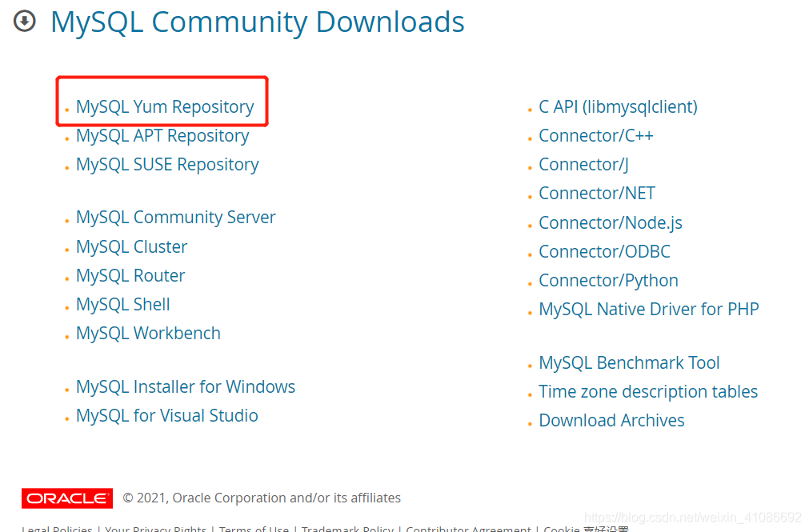The height and width of the screenshot is (532, 809).
Task: Open Connector/Node.js downloads
Action: pos(611,223)
